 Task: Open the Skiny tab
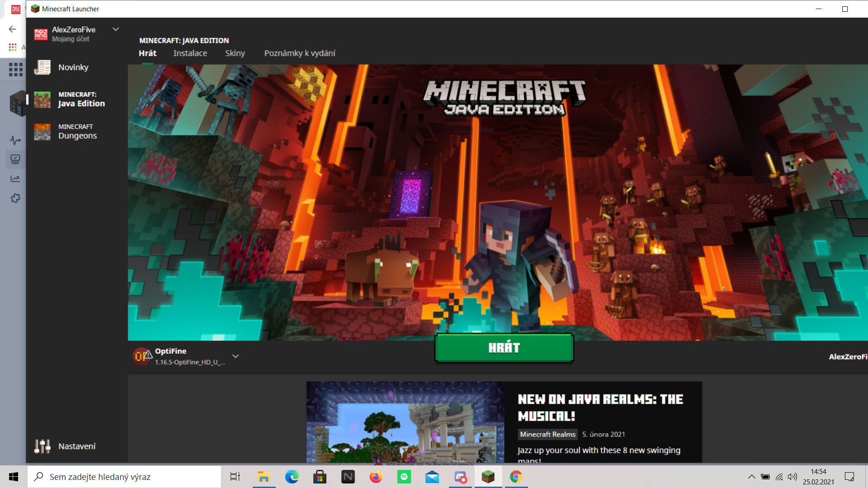[x=235, y=53]
